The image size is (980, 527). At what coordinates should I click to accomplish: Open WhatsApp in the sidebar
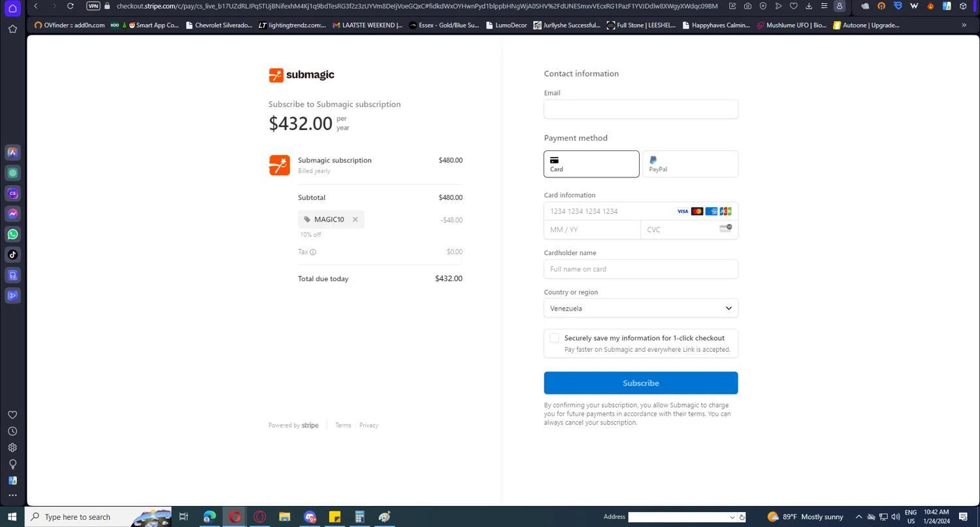pyautogui.click(x=12, y=234)
